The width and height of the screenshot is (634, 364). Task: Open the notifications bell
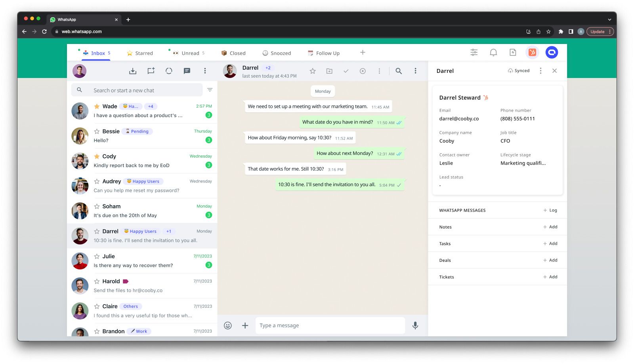(x=493, y=52)
